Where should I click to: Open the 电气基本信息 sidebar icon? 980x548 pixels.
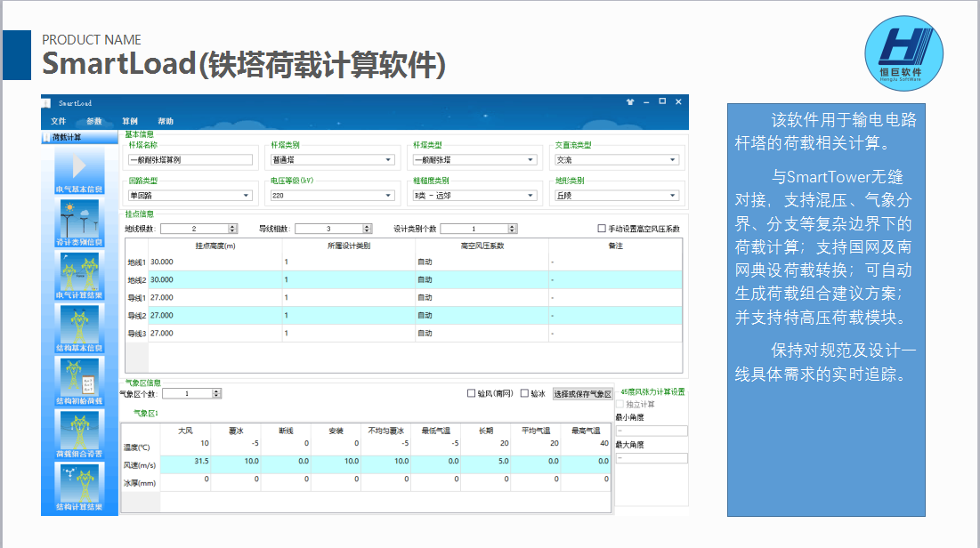[79, 171]
